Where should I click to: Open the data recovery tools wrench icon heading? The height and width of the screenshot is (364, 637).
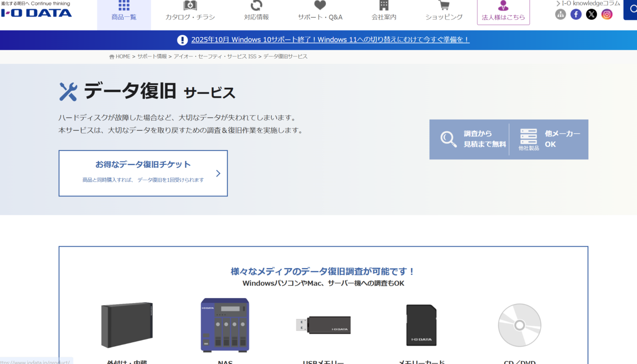67,91
